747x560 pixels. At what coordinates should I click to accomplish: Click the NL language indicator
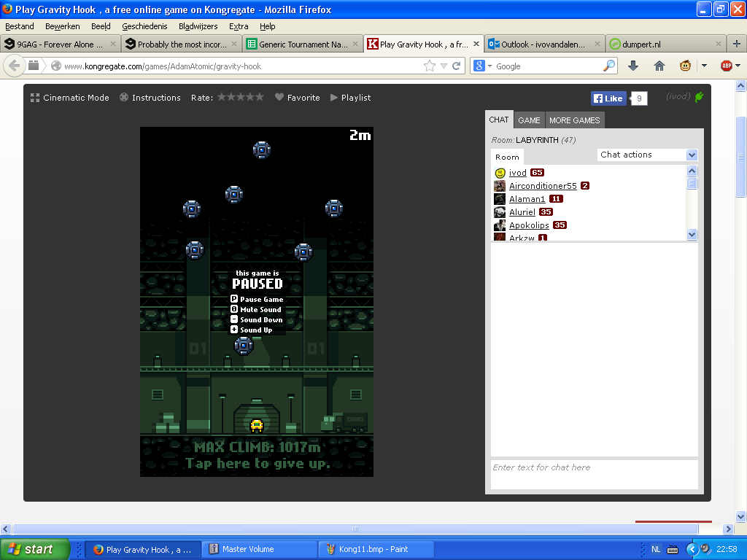pos(656,549)
